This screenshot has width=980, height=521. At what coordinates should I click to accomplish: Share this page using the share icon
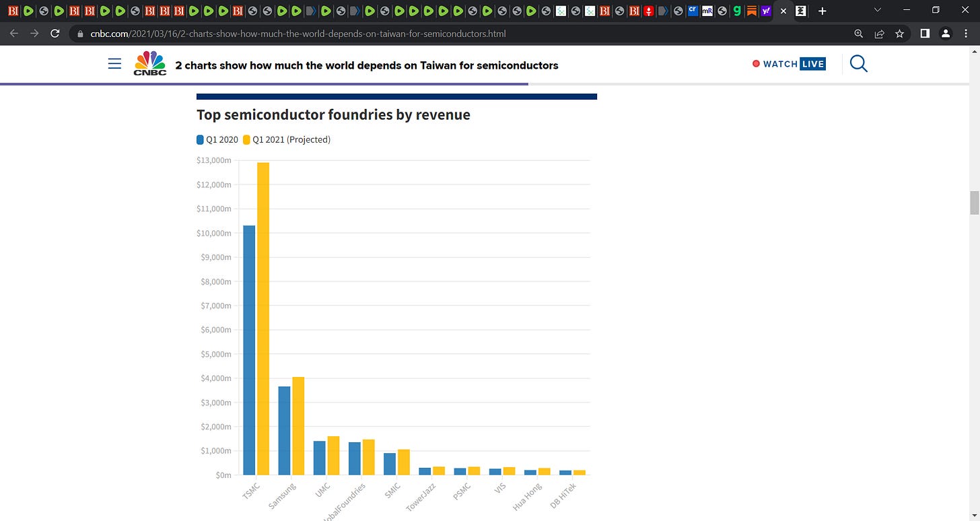click(x=879, y=33)
